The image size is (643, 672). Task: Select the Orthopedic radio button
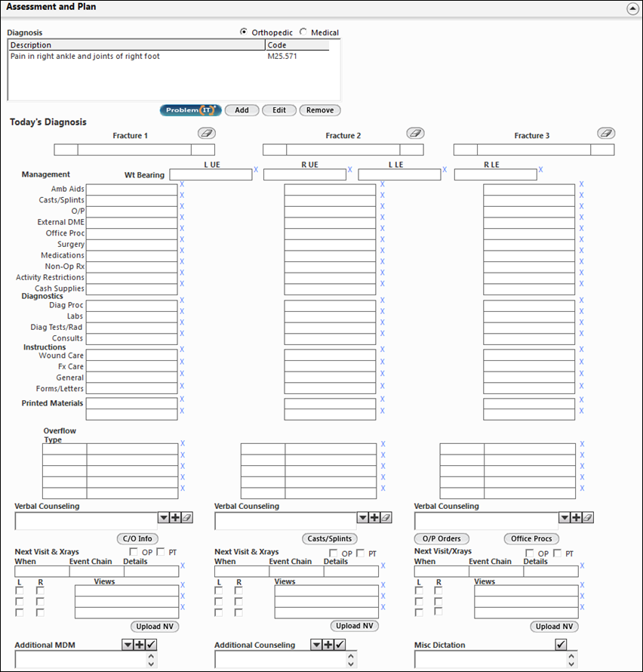(243, 32)
